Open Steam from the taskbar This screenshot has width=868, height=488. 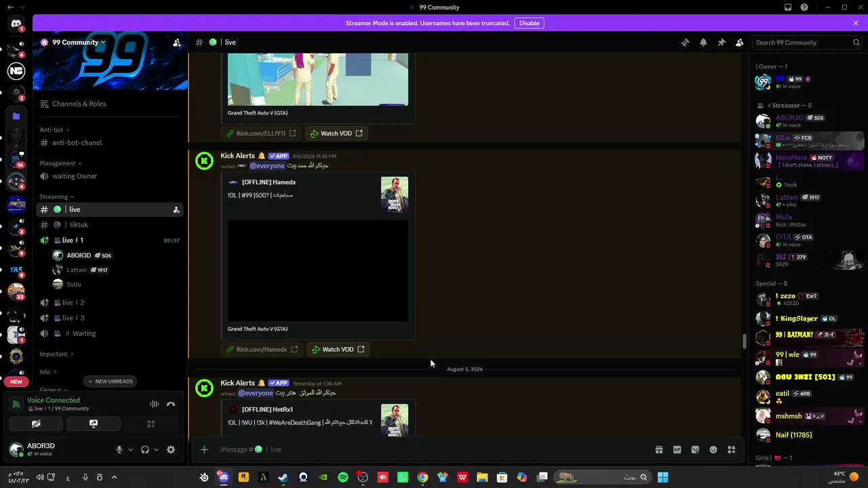[x=283, y=477]
